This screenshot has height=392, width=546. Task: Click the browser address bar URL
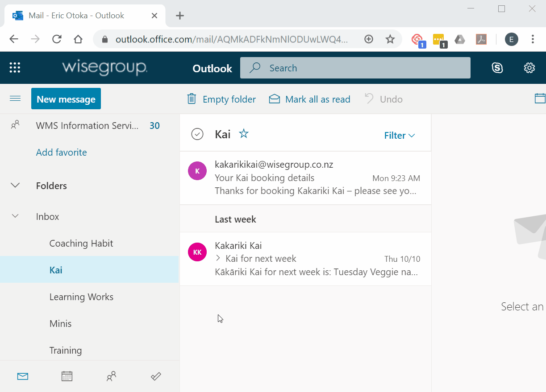pos(231,39)
